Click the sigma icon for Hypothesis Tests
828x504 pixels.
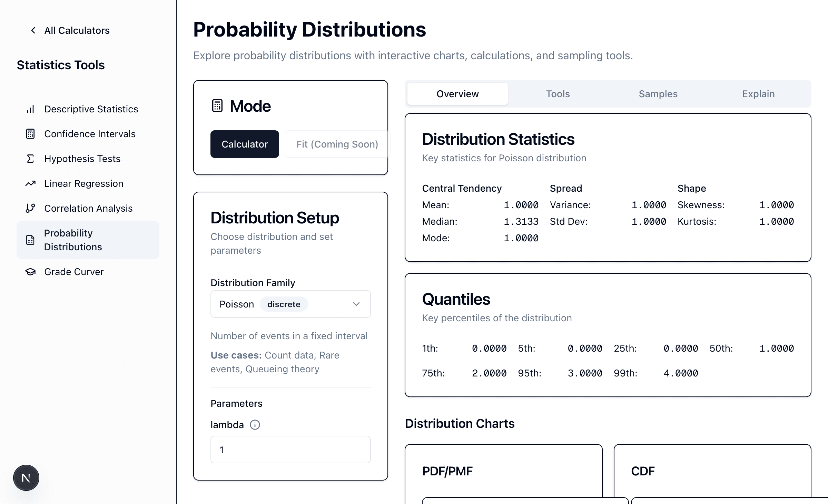[30, 159]
